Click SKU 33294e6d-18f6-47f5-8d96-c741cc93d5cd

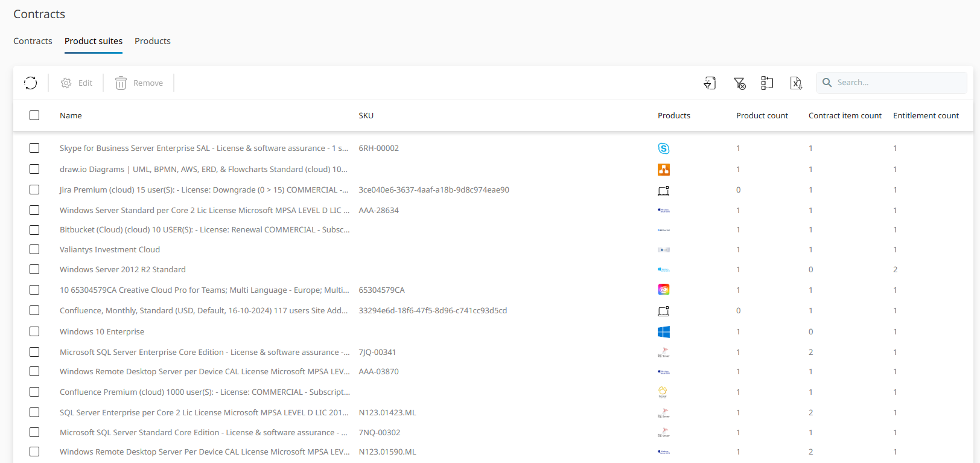click(x=433, y=310)
